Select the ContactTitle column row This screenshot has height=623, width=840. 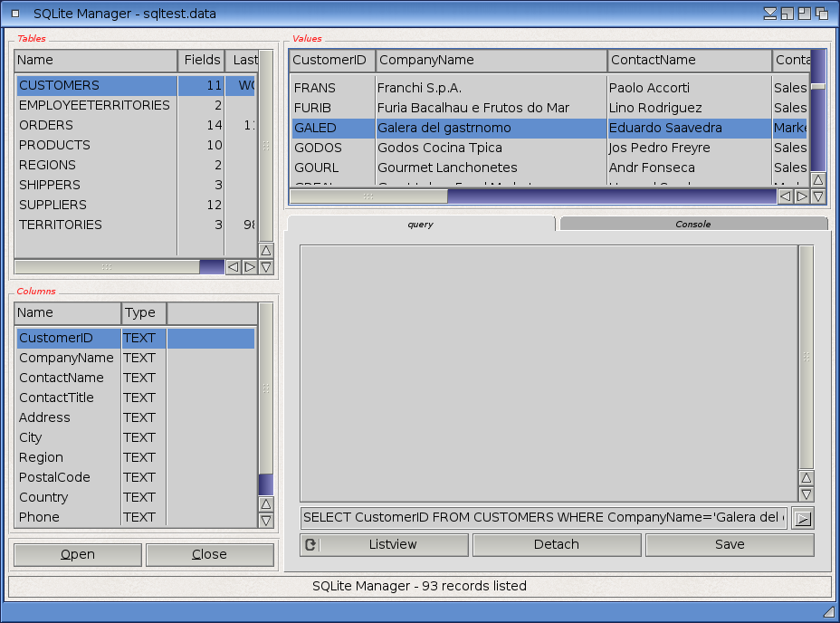click(135, 398)
